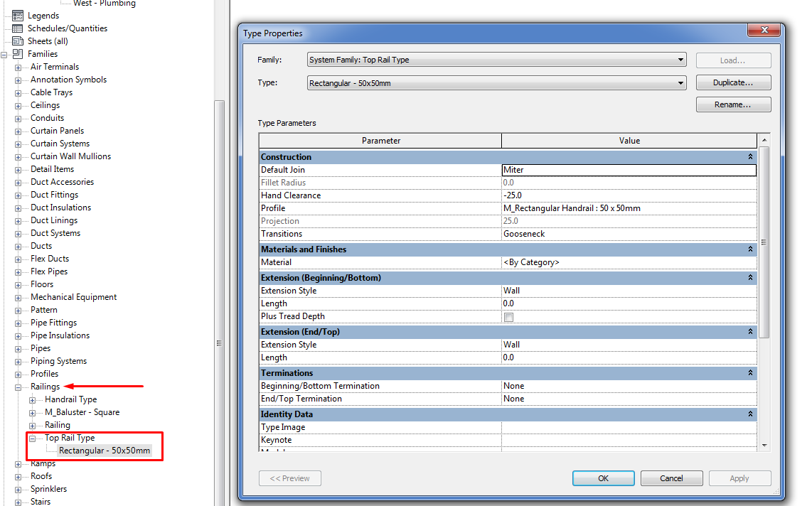Collapse the Identity Data group
The width and height of the screenshot is (812, 506).
(750, 414)
